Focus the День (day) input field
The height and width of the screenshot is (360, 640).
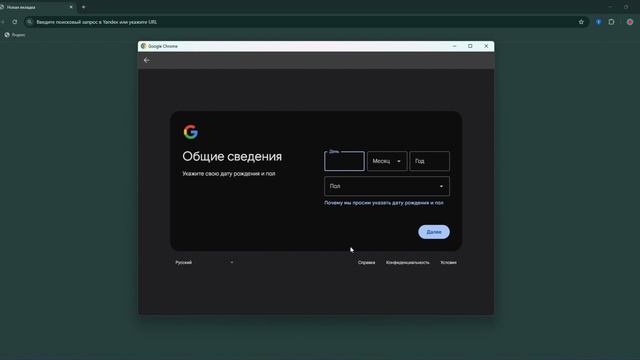[x=344, y=161]
